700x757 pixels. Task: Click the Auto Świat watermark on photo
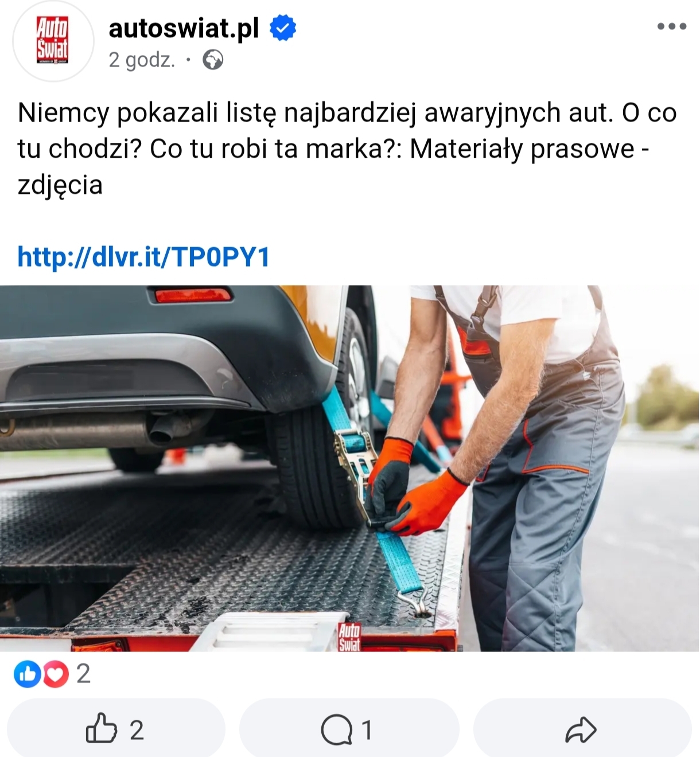[349, 637]
